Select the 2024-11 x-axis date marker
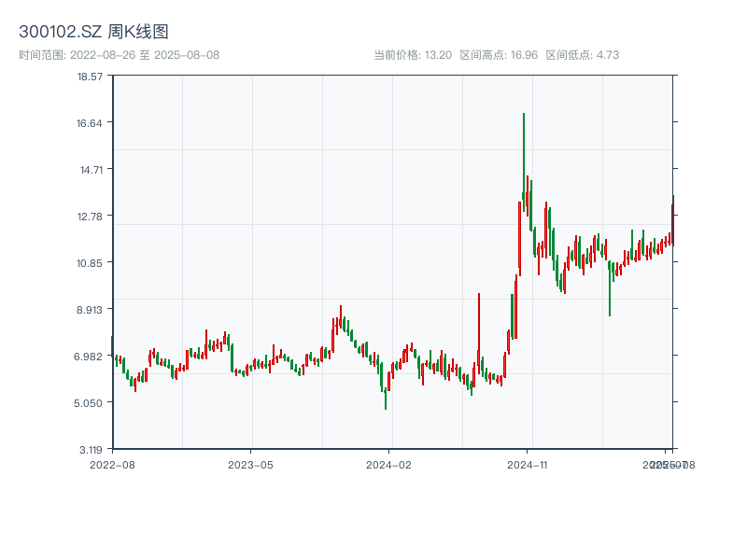The image size is (747, 560). pos(527,464)
